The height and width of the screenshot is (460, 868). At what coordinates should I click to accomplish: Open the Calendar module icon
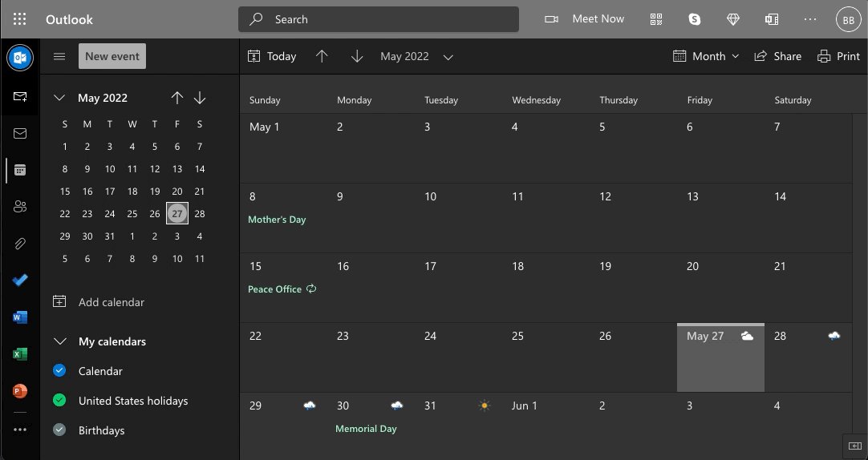(20, 170)
